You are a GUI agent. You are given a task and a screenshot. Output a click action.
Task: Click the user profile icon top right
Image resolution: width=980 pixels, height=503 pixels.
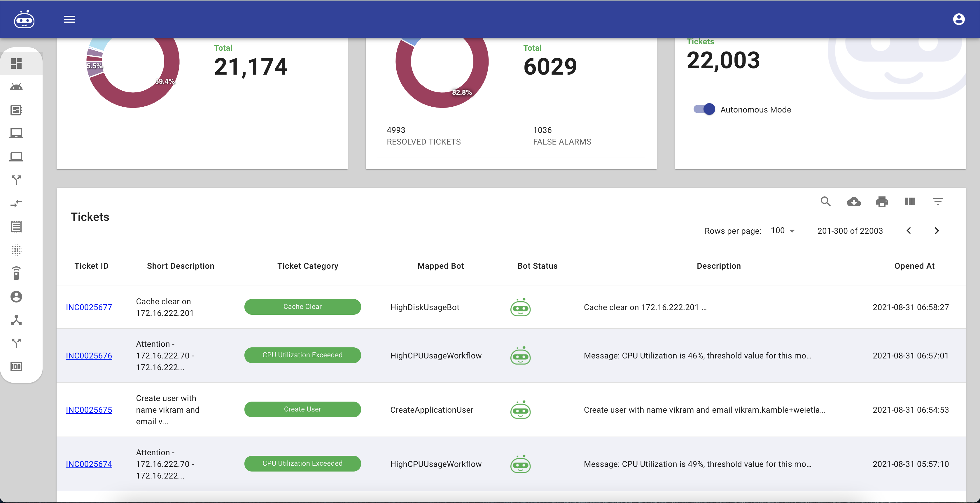pyautogui.click(x=958, y=19)
